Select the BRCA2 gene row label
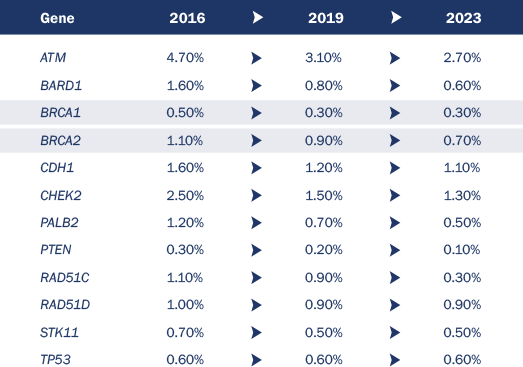This screenshot has width=523, height=367. [60, 141]
